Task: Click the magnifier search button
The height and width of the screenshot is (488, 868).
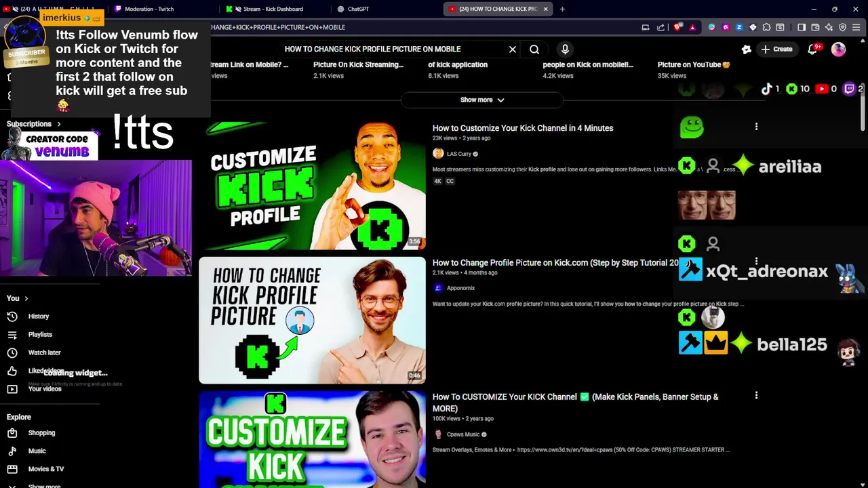Action: (x=534, y=49)
